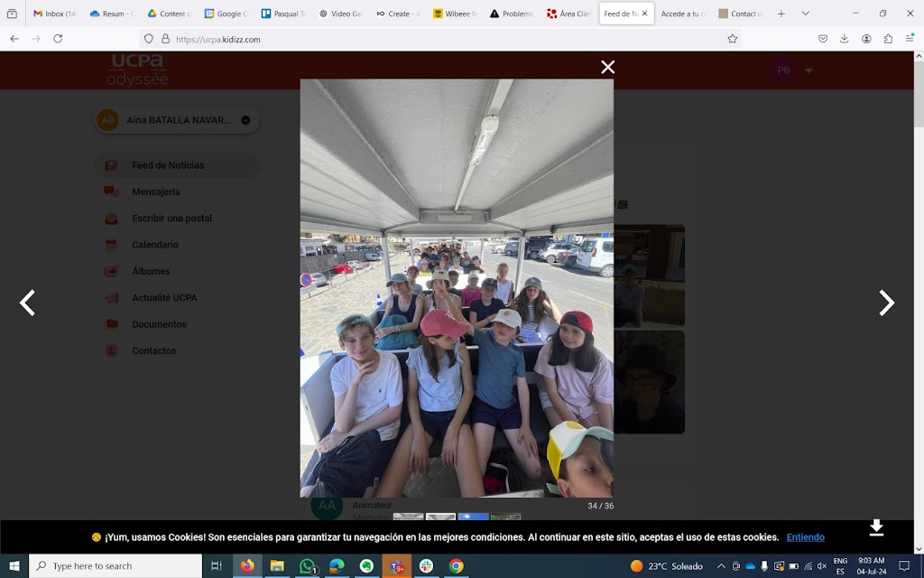This screenshot has height=578, width=924.
Task: Switch to the Área Clien tab
Action: point(569,14)
